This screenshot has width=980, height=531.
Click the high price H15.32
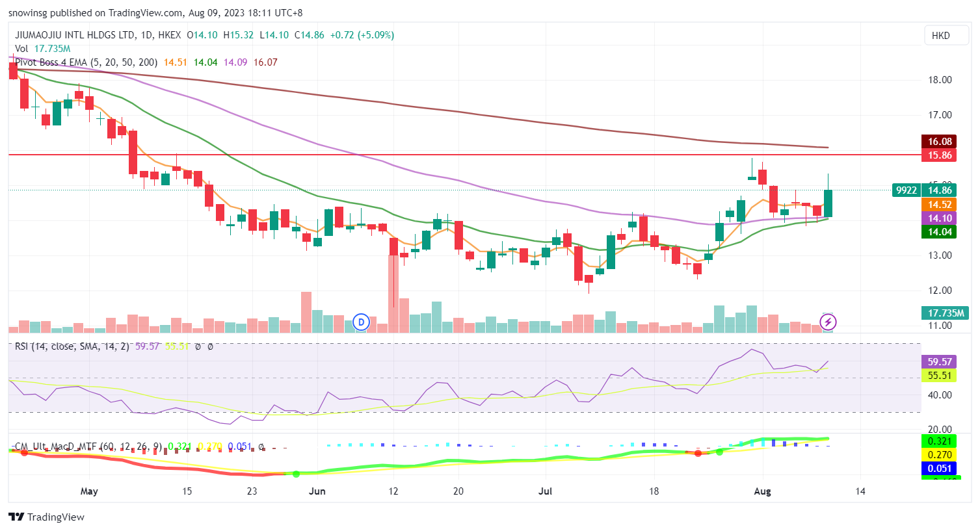pos(239,35)
